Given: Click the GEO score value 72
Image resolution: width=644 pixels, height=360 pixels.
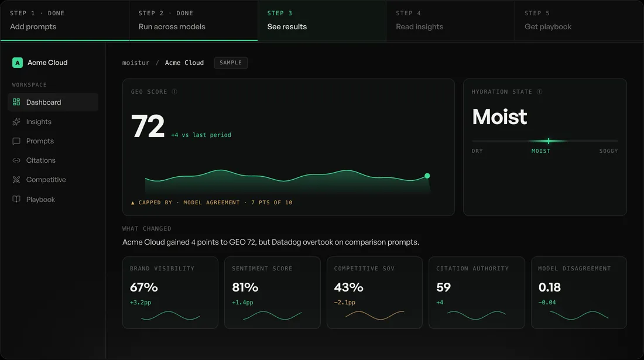Looking at the screenshot, I should pyautogui.click(x=148, y=126).
